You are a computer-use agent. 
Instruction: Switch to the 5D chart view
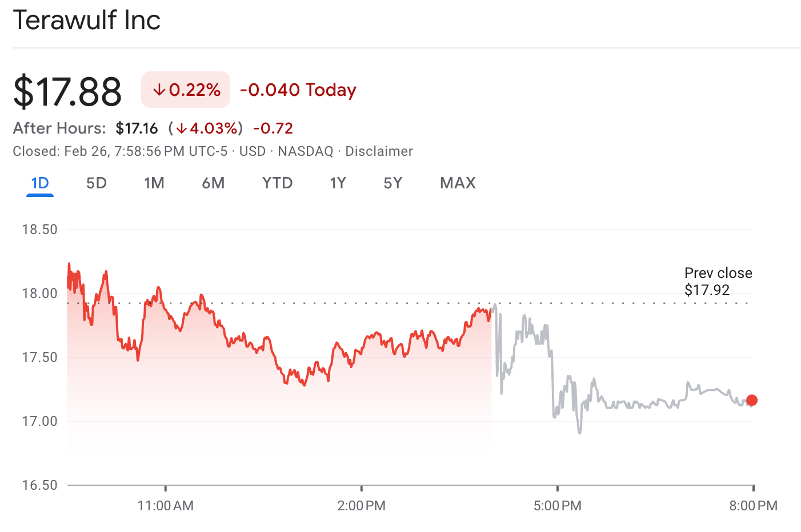coord(96,183)
